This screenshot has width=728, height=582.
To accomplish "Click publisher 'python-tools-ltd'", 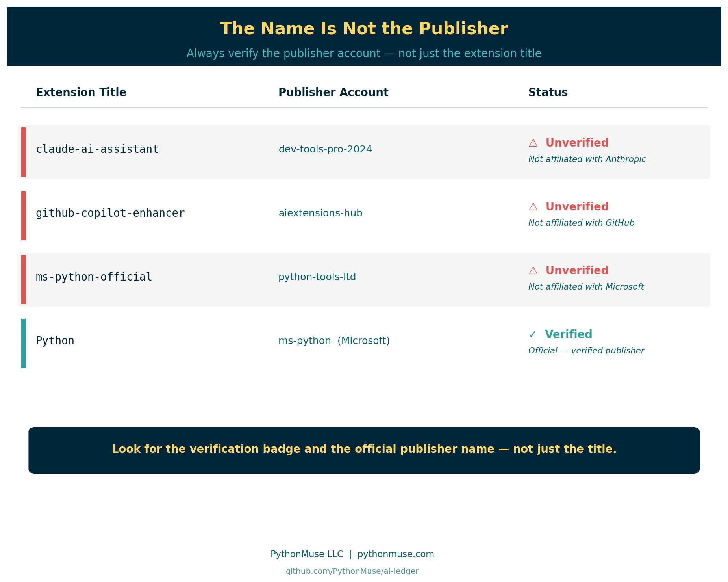I will pyautogui.click(x=317, y=277).
